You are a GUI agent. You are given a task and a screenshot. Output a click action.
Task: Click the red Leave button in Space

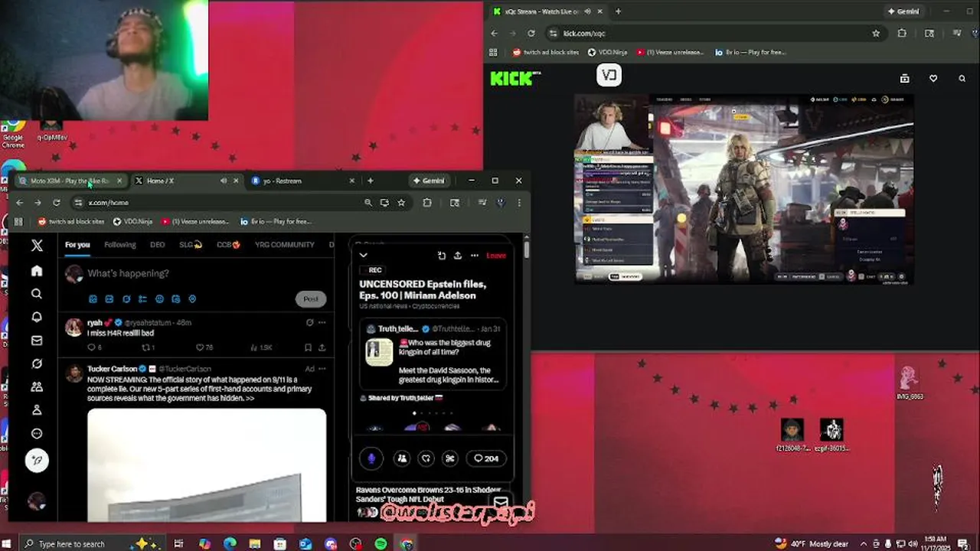[x=496, y=256]
